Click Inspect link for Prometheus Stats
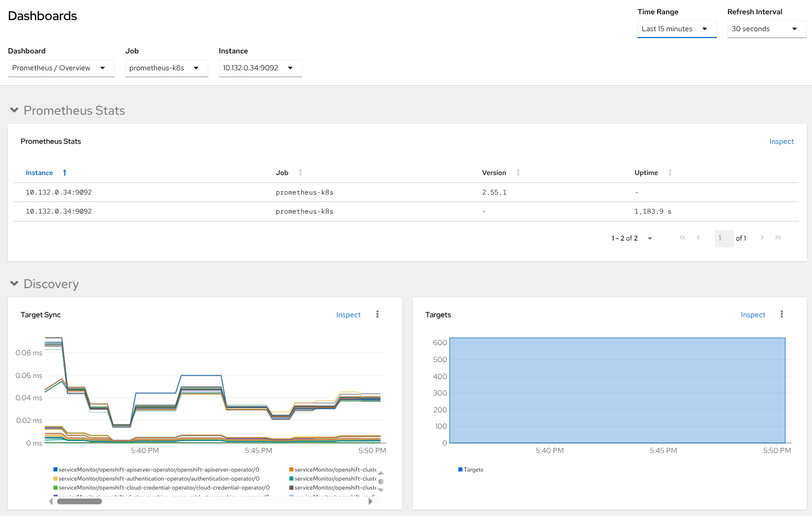 (781, 142)
